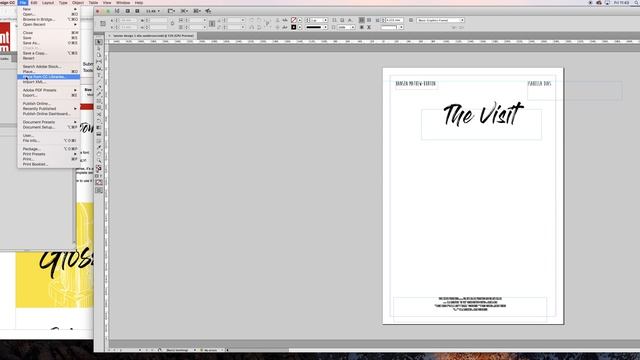This screenshot has height=360, width=640.
Task: Expand the Open Recent submenu
Action: [50, 24]
